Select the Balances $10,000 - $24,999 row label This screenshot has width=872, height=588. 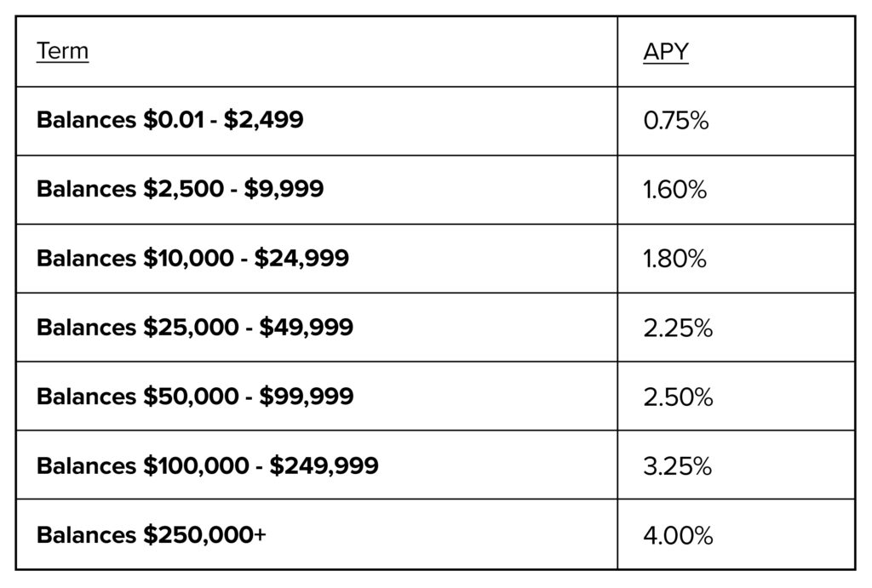click(x=193, y=259)
